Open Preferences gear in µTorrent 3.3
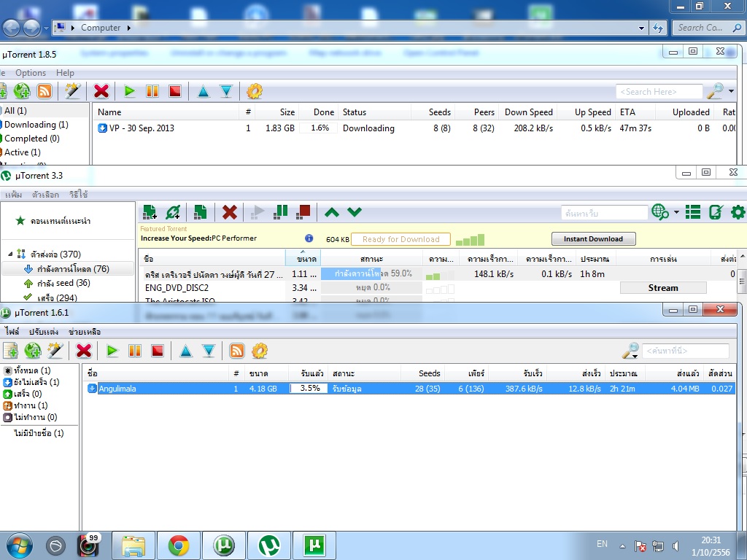Image resolution: width=747 pixels, height=560 pixels. 738,212
